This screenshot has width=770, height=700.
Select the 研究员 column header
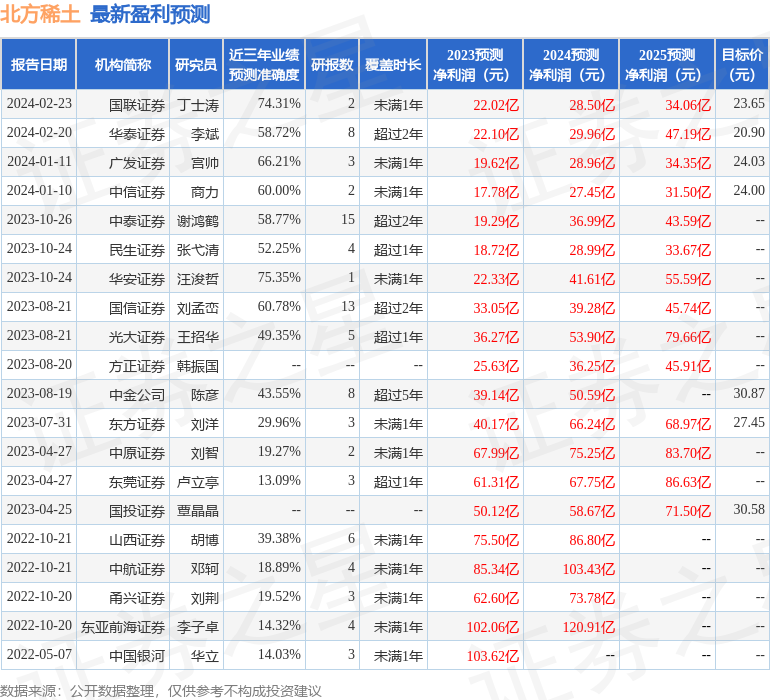(x=196, y=65)
